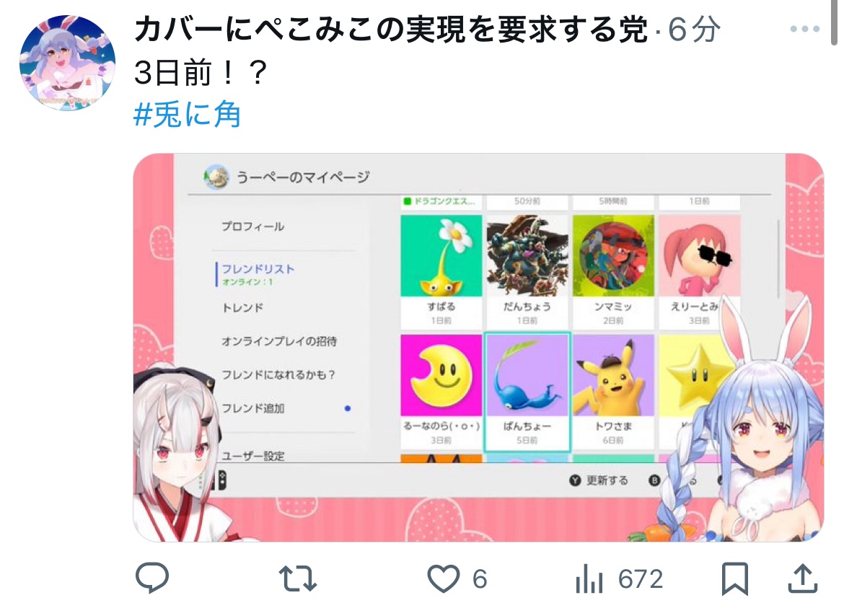
Task: Open view analytics bar chart icon
Action: [x=589, y=579]
